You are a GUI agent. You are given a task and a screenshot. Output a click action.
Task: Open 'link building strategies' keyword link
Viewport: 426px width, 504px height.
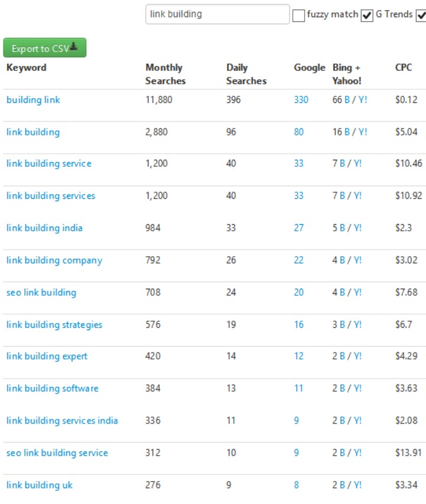point(54,325)
